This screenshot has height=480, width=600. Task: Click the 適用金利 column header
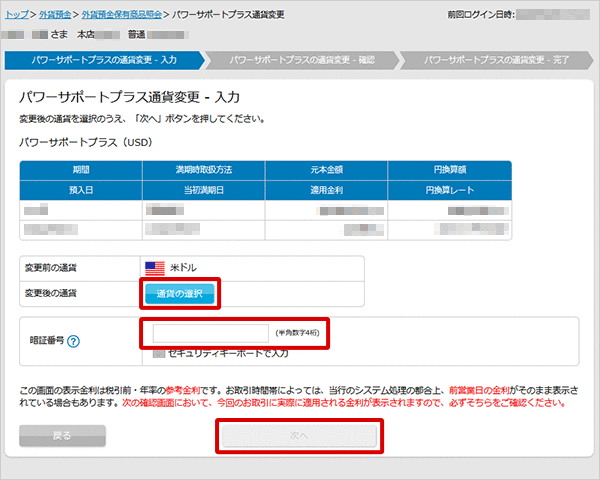326,190
